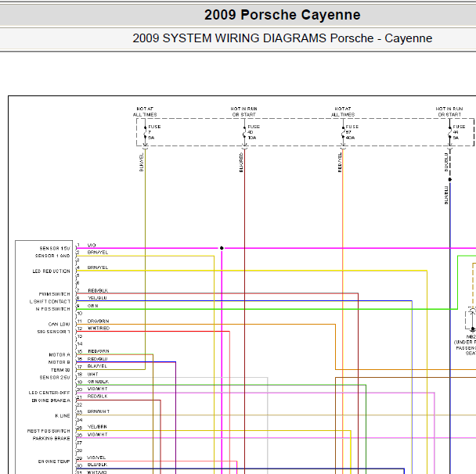Click the BLK/YEL wire label at pin 17

click(97, 366)
